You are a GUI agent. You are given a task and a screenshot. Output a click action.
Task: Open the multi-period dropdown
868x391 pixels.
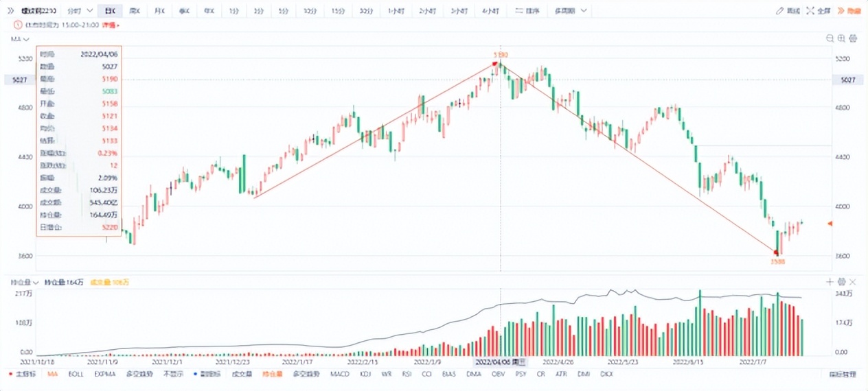point(583,11)
